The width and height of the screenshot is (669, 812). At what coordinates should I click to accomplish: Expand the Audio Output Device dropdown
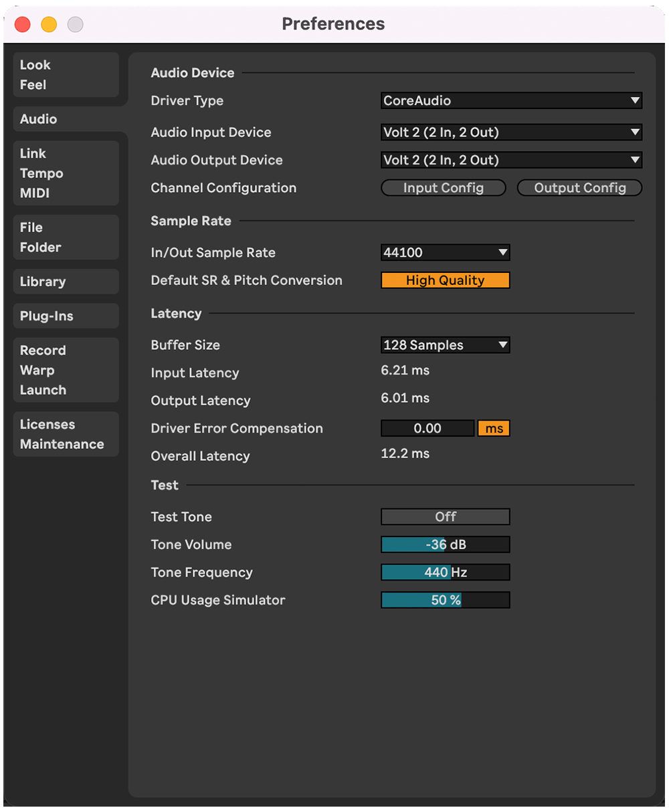511,161
